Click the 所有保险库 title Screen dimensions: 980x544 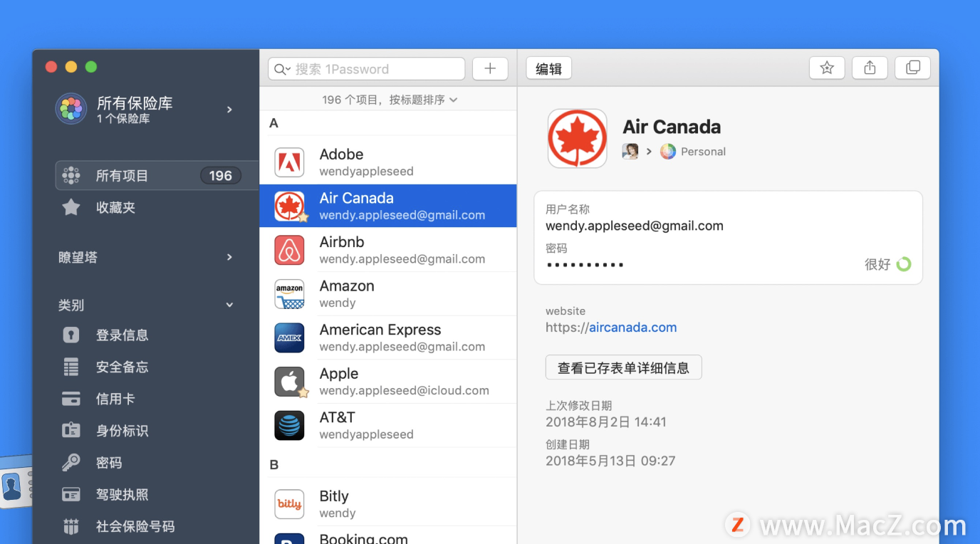coord(135,103)
